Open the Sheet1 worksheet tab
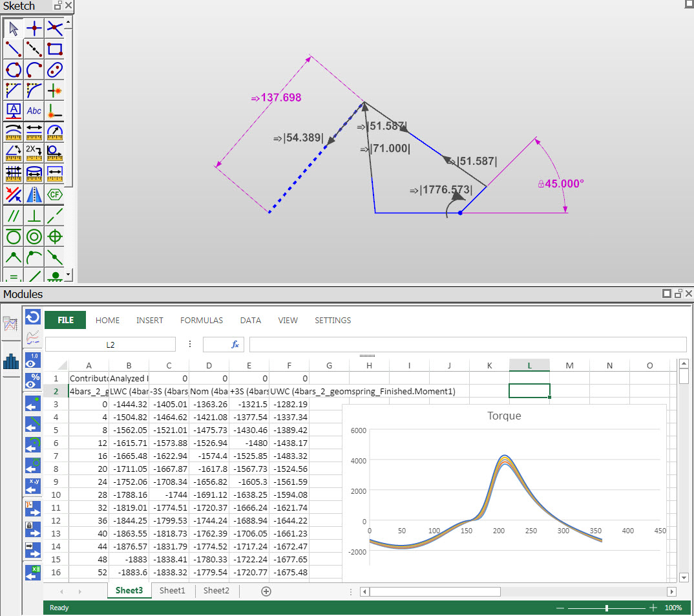Screen dimensions: 694x616 click(173, 590)
